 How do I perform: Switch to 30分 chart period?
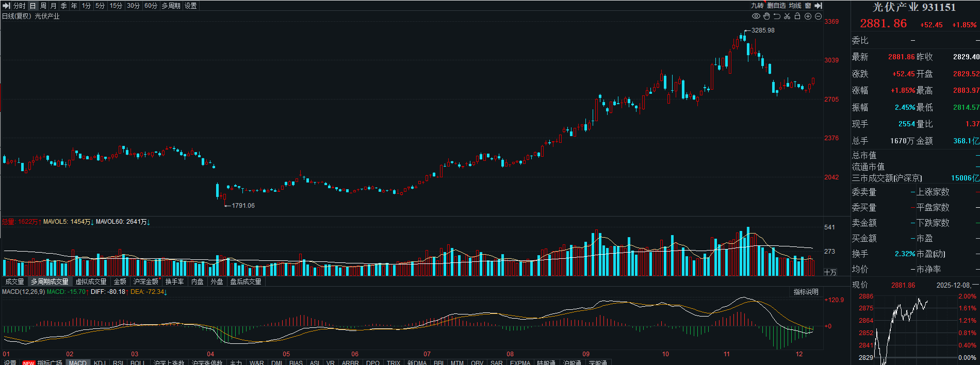coord(134,6)
